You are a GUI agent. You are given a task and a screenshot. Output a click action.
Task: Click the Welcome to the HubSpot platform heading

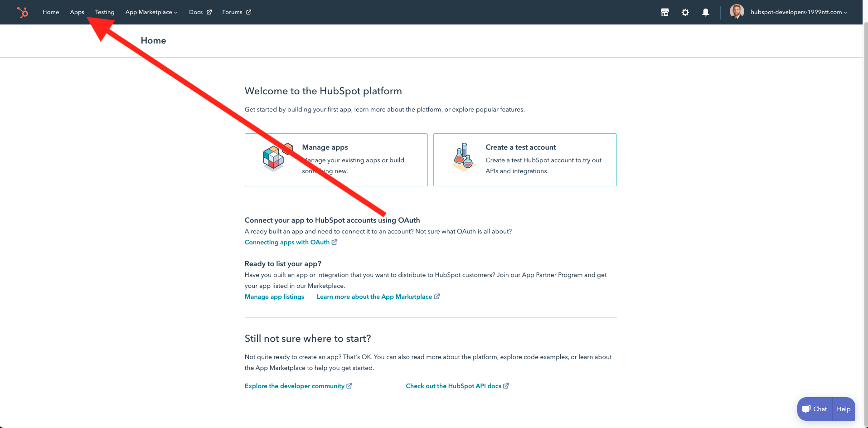[323, 91]
